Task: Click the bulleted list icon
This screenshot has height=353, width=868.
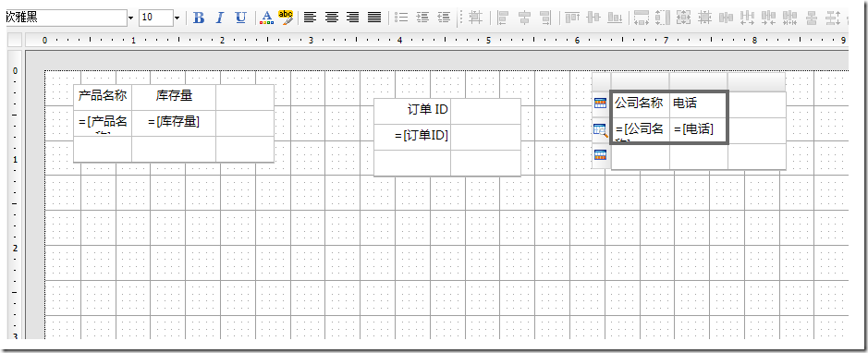Action: coord(401,18)
